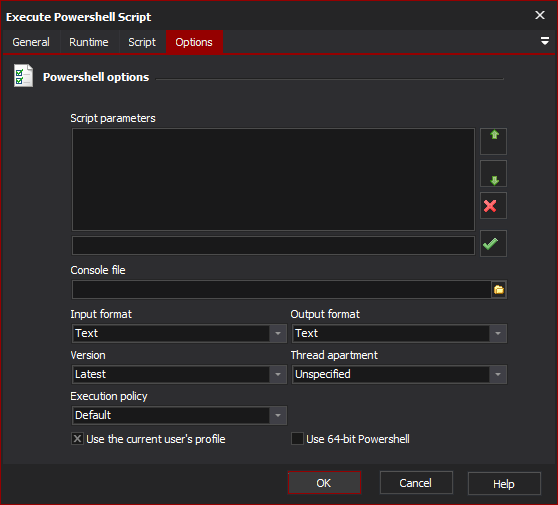
Task: Confirm parameter entry with green checkmark
Action: (493, 243)
